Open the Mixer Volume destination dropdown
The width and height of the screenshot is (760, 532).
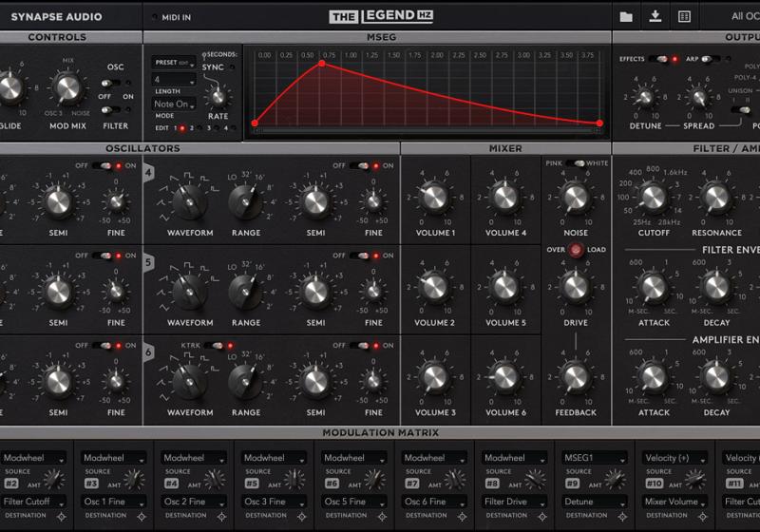point(675,502)
